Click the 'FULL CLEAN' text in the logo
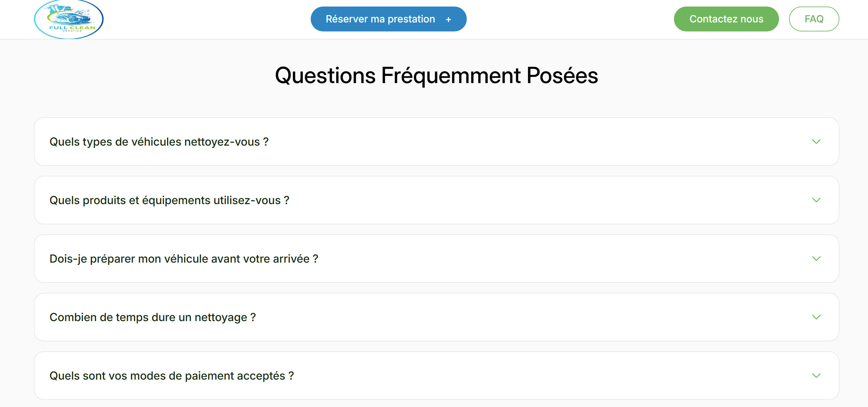Image resolution: width=868 pixels, height=407 pixels. pos(72,28)
